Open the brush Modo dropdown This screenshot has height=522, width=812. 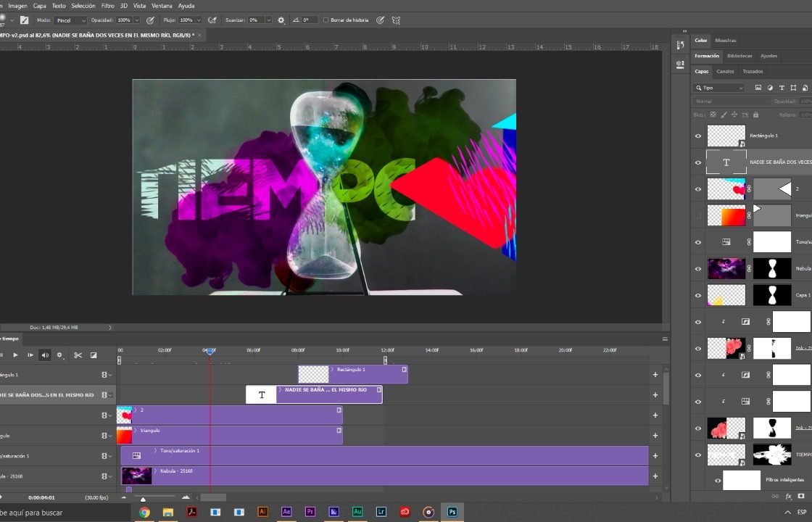(x=70, y=20)
